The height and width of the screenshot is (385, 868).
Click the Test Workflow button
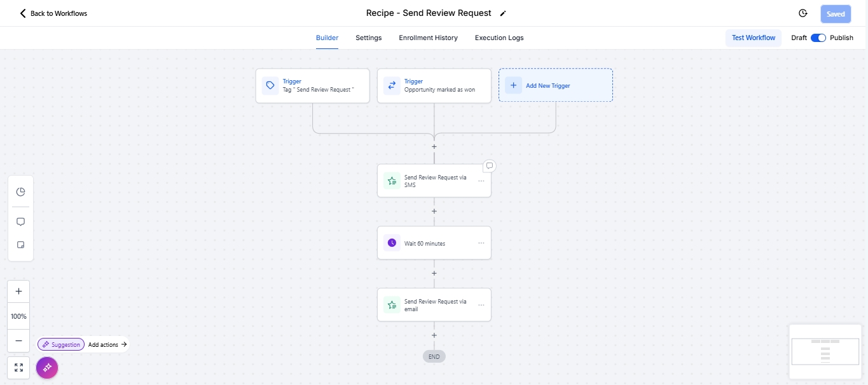click(753, 38)
